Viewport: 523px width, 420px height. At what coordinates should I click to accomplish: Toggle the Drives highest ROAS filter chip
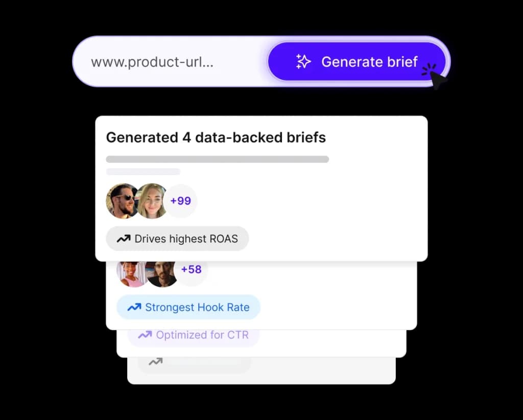177,239
